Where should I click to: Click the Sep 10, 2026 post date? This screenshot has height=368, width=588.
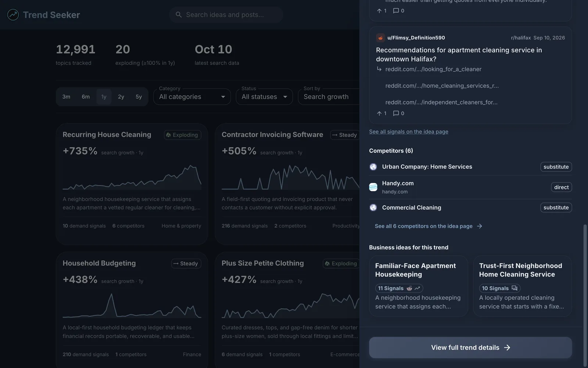(549, 38)
